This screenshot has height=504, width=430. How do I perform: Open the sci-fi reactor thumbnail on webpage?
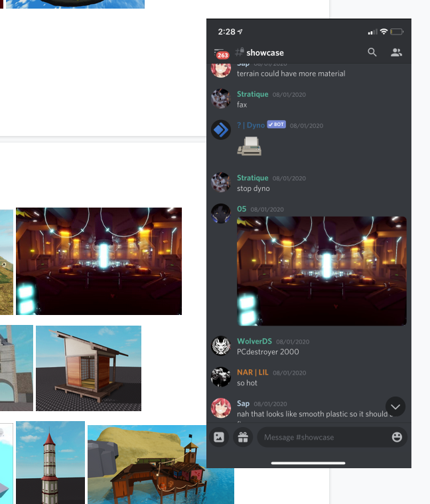point(99,261)
